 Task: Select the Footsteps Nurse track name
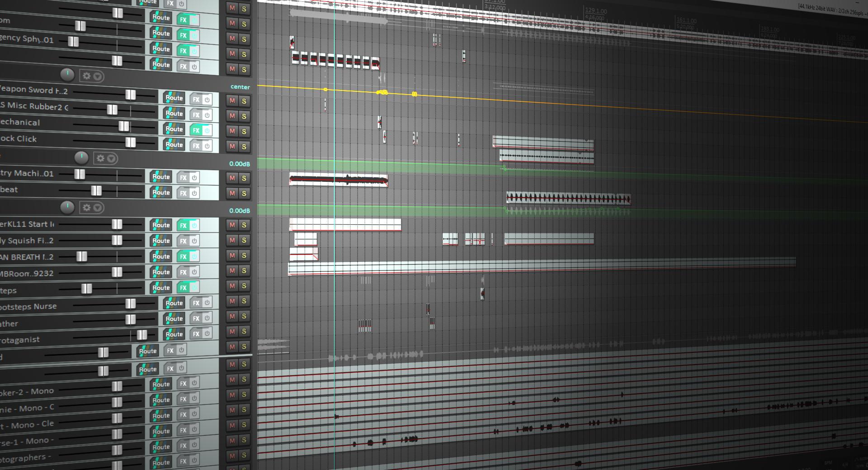coord(28,307)
